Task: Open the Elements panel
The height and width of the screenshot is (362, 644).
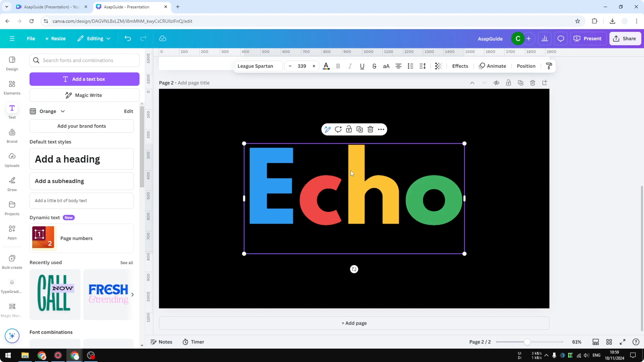Action: click(x=12, y=87)
